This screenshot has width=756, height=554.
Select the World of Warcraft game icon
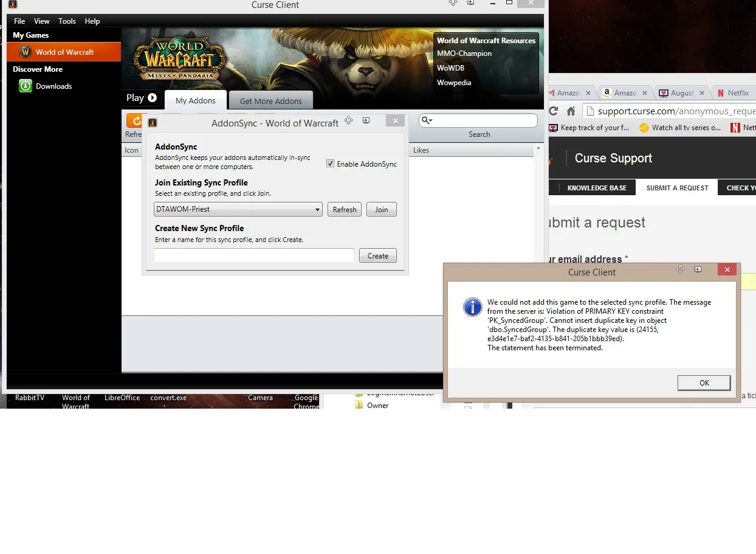pos(25,52)
